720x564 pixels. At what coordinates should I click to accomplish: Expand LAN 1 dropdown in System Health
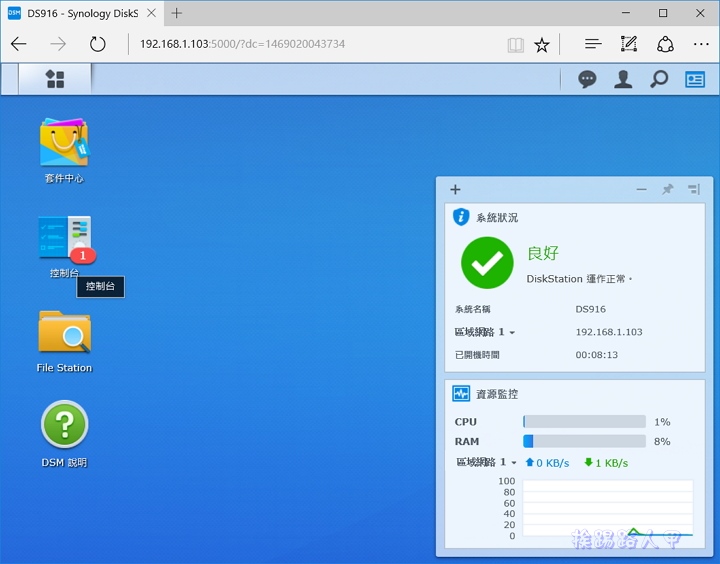(485, 332)
